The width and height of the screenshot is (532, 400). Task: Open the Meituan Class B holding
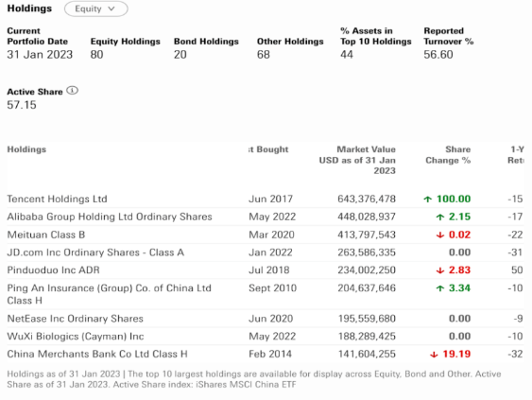coord(46,235)
